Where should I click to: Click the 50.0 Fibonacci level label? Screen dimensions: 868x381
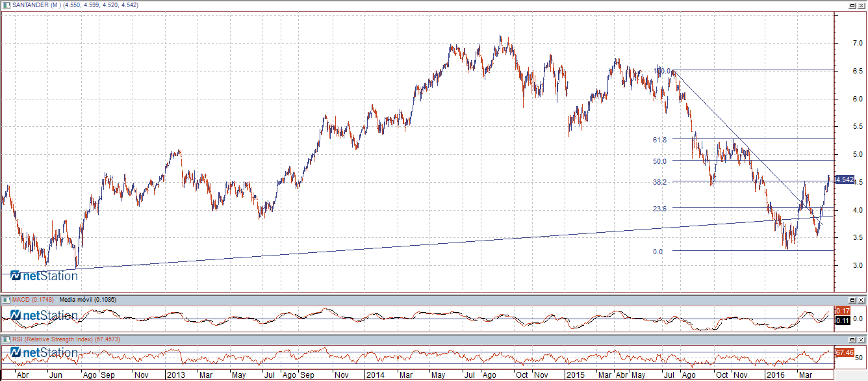point(660,161)
